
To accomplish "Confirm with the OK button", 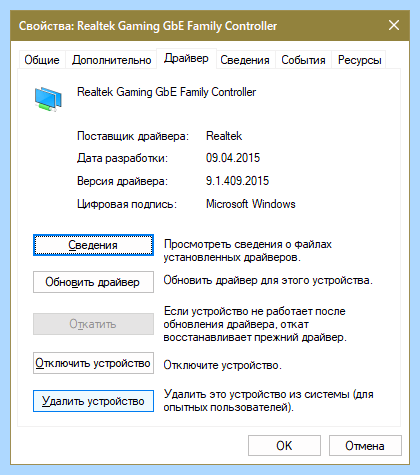I will (284, 445).
